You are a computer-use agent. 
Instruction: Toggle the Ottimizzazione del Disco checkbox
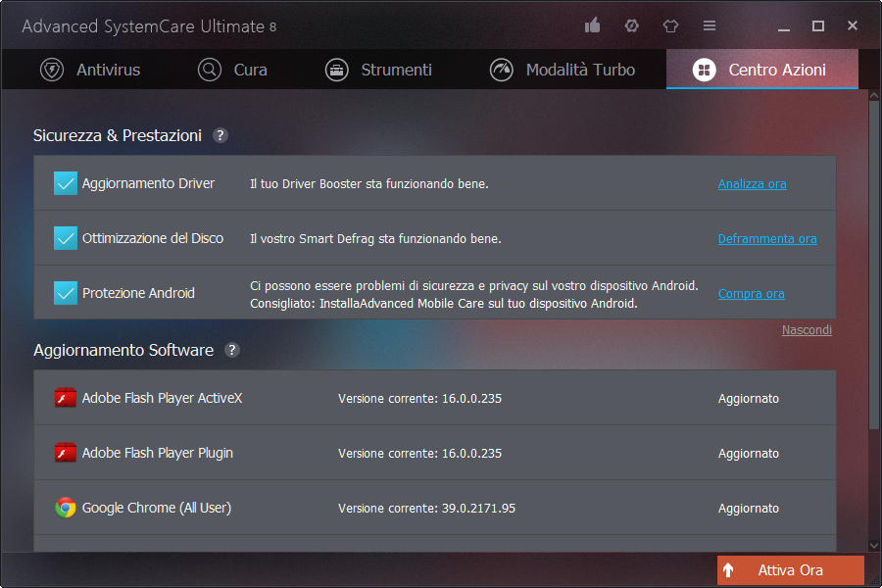point(66,238)
